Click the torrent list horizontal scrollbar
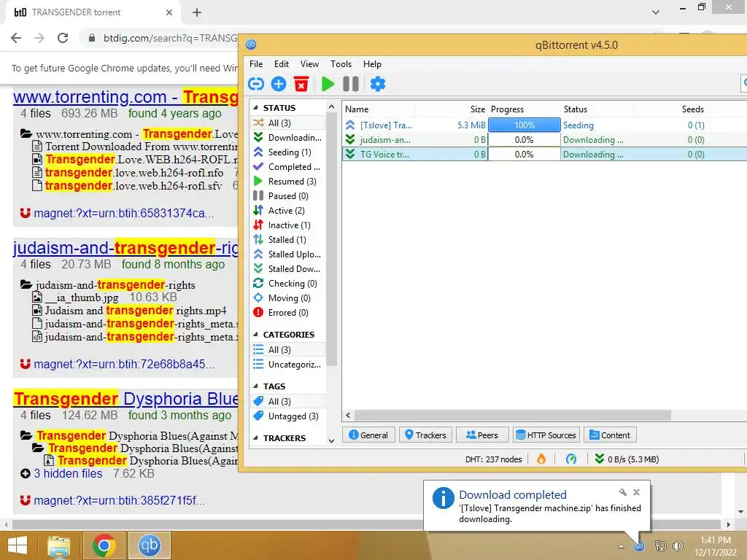The image size is (747, 560). pyautogui.click(x=512, y=415)
